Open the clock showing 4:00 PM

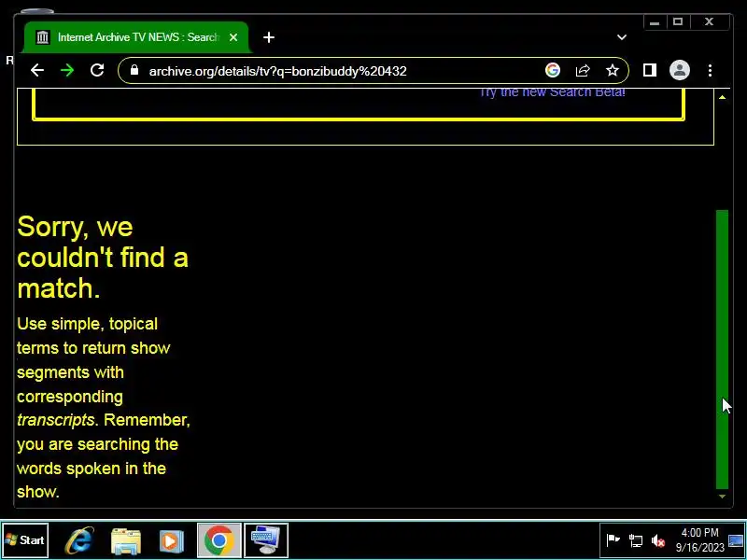pyautogui.click(x=699, y=539)
